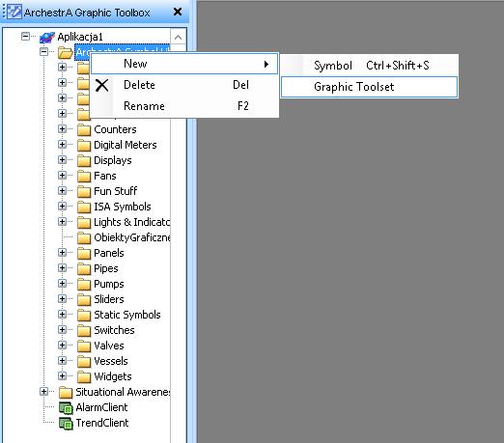Click the Counters folder icon
This screenshot has width=504, height=443.
(84, 129)
